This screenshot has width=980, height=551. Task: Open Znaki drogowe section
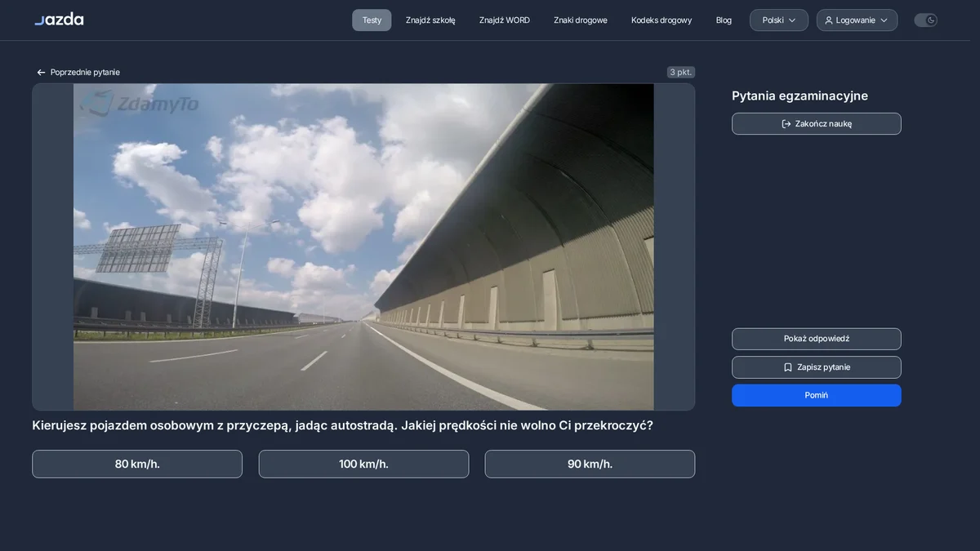coord(581,20)
